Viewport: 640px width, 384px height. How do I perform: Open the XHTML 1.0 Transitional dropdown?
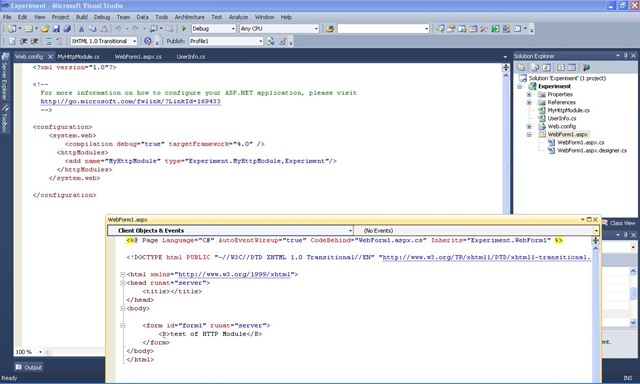tap(134, 41)
